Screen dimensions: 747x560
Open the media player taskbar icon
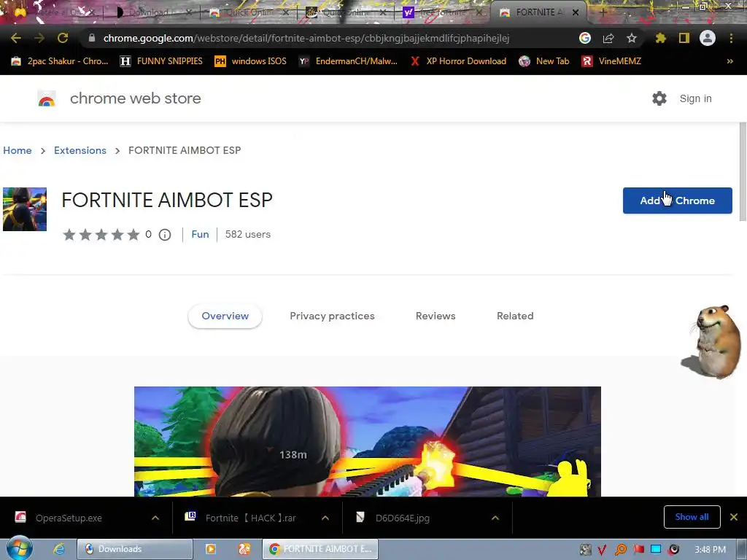[x=210, y=549]
